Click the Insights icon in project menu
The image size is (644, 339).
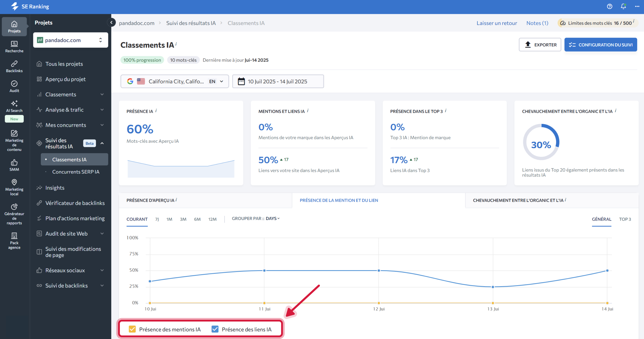[39, 188]
